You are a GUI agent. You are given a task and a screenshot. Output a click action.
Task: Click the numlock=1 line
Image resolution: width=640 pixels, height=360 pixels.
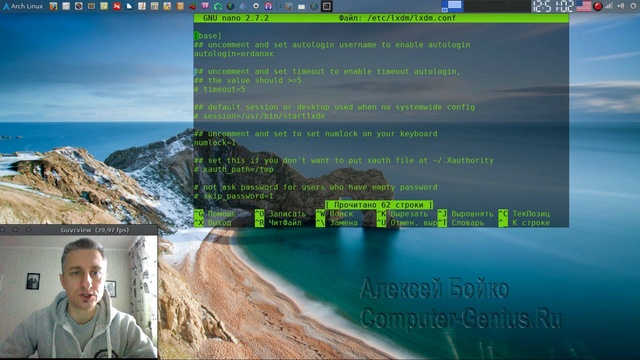click(215, 143)
